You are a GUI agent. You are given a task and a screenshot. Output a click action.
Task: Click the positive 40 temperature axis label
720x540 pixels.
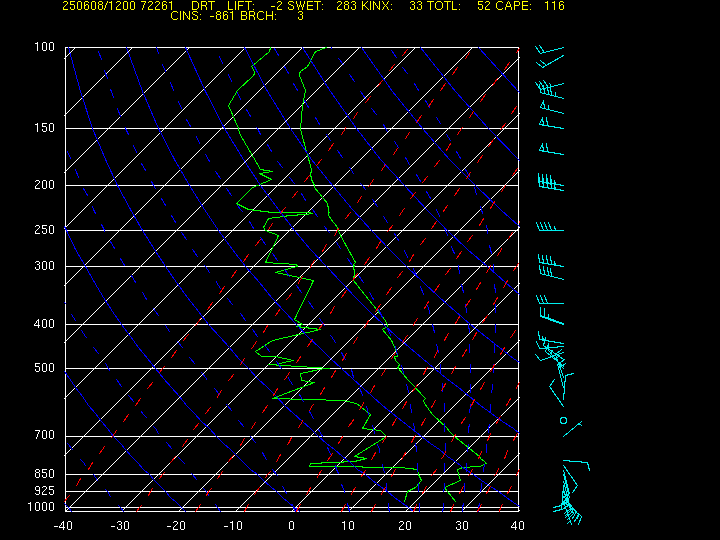pos(518,526)
